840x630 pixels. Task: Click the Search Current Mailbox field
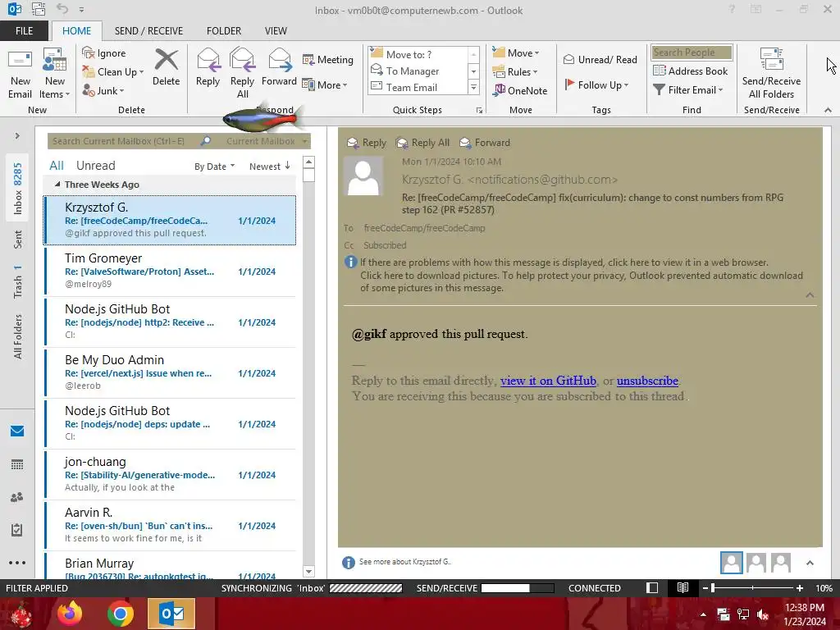click(122, 141)
